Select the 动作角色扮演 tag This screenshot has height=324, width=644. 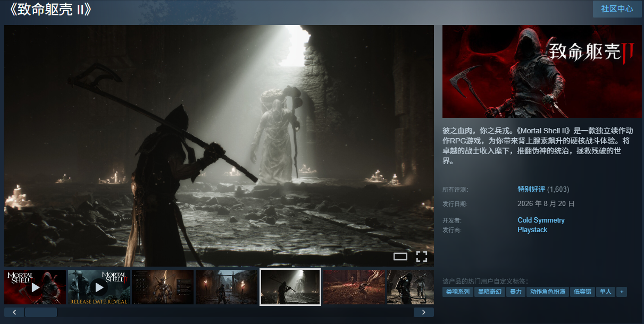pos(547,292)
